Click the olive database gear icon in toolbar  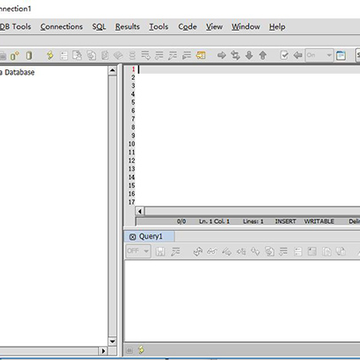click(x=14, y=56)
